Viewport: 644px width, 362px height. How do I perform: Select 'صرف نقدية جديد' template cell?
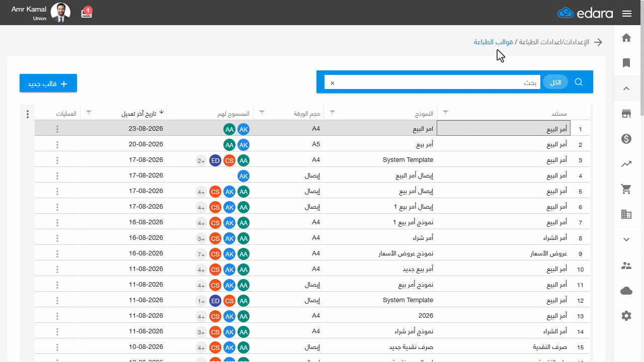coord(411,347)
